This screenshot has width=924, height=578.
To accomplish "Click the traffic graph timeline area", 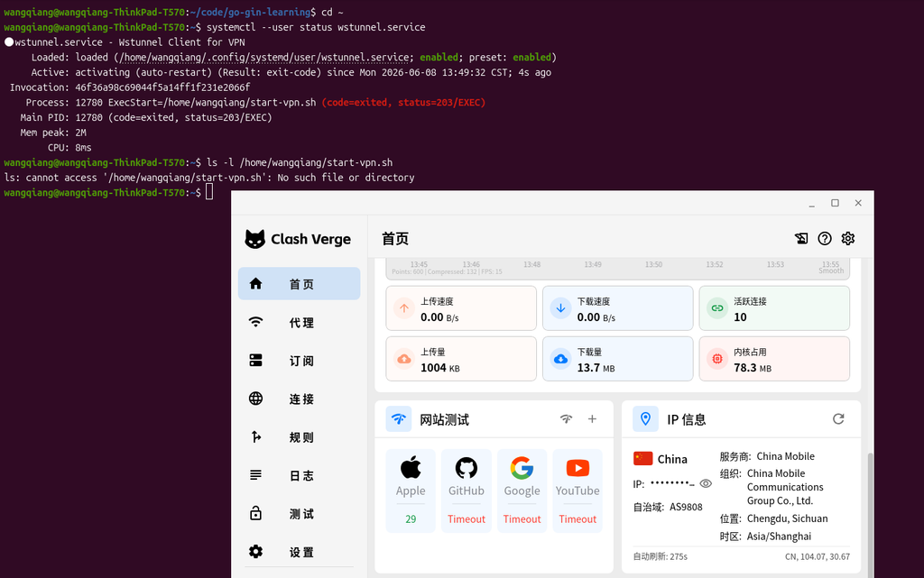I will coord(617,268).
